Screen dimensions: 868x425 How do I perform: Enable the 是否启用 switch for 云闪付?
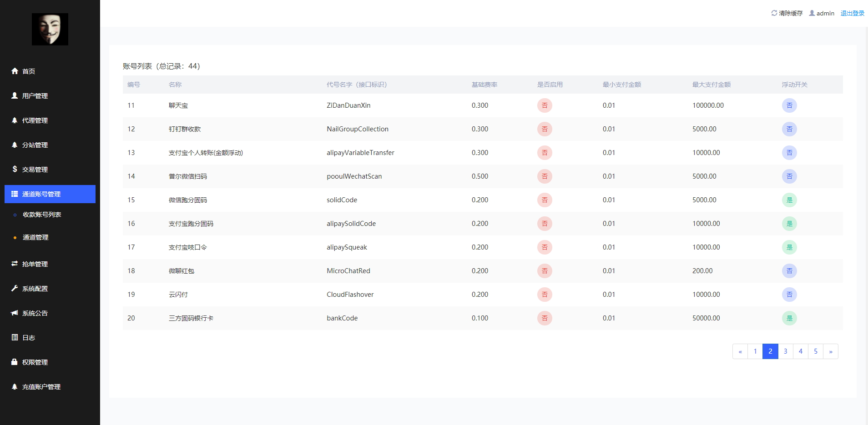544,295
